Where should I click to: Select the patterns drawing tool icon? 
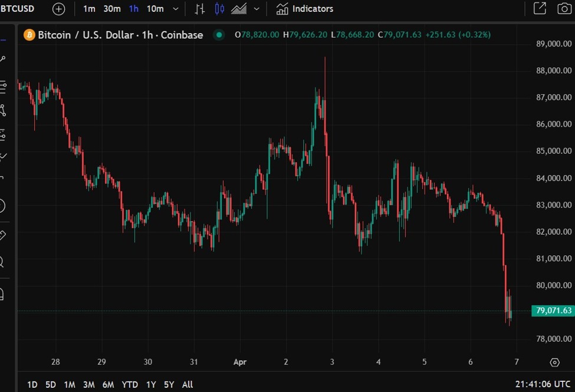(x=2, y=110)
